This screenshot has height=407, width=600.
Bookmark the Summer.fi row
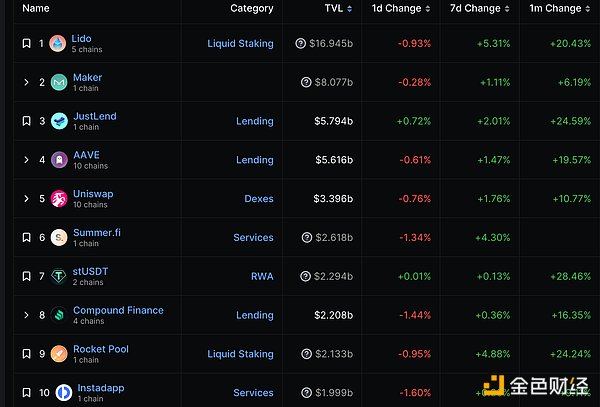tap(26, 238)
